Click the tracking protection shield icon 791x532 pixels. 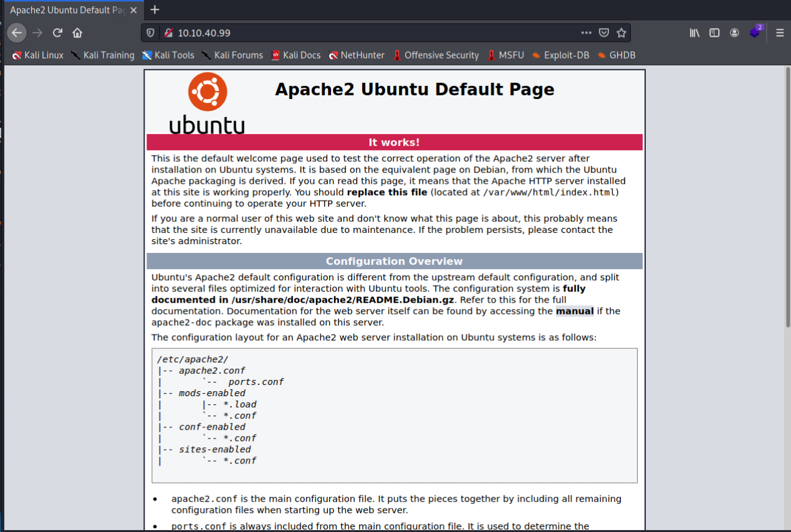pos(150,33)
